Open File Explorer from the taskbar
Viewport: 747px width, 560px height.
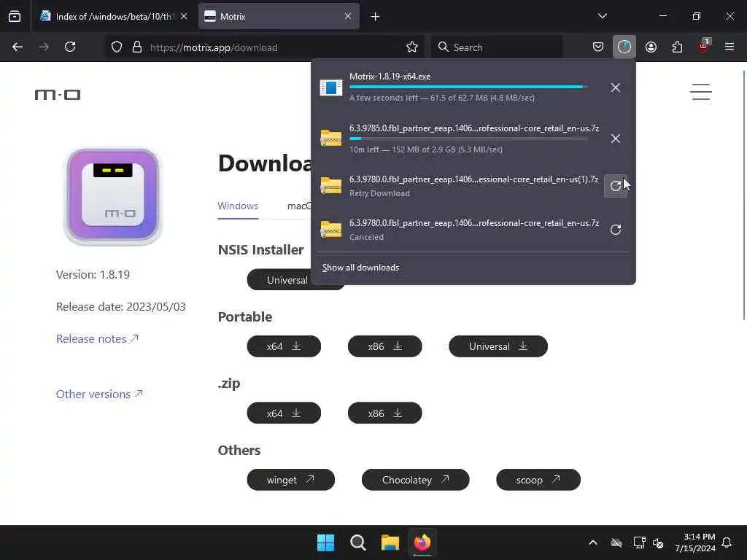(390, 542)
